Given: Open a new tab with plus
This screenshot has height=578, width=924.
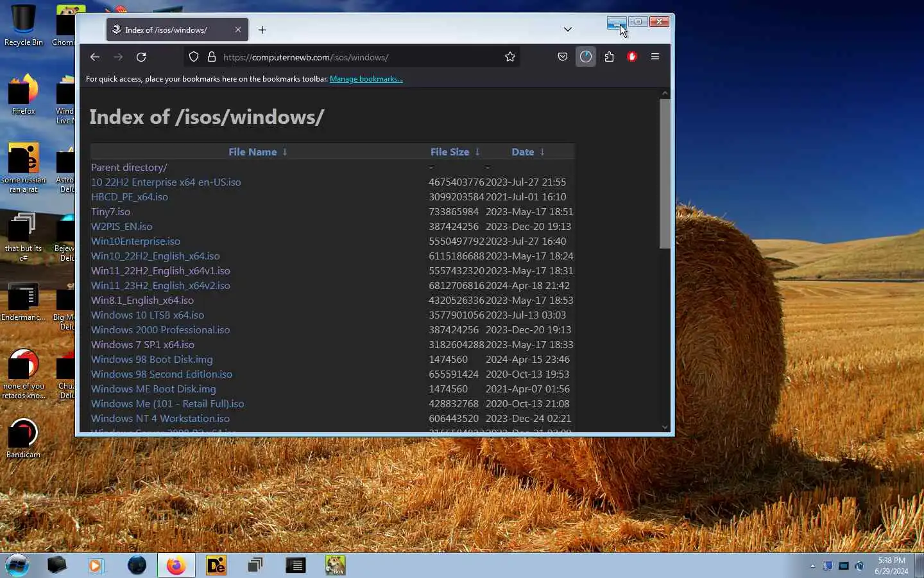Looking at the screenshot, I should pos(262,30).
